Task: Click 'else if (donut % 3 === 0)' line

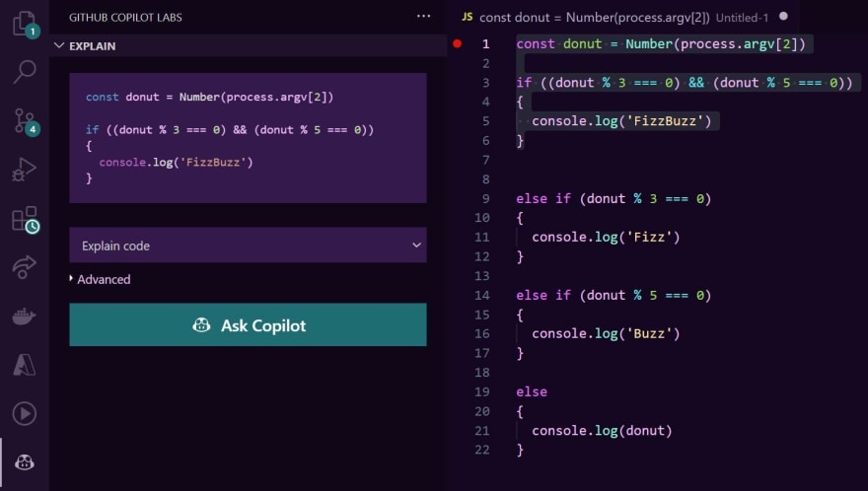Action: [x=614, y=199]
